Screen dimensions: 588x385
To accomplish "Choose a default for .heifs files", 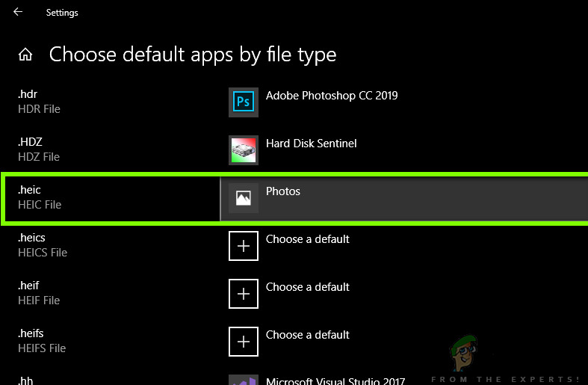I will tap(307, 335).
